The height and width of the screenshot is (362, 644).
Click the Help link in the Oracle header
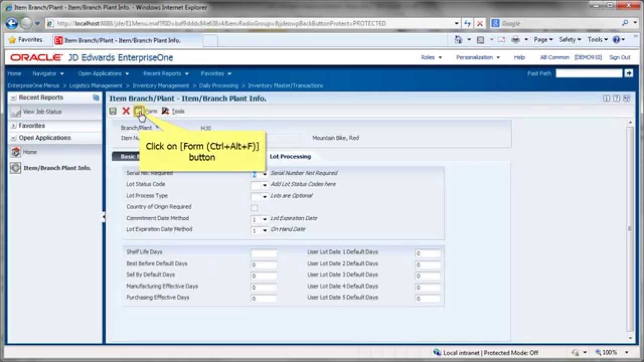(x=520, y=57)
